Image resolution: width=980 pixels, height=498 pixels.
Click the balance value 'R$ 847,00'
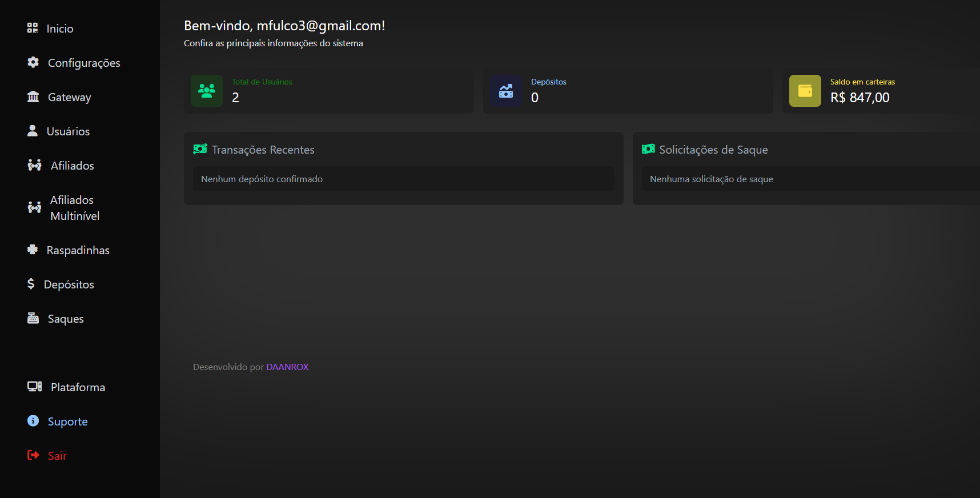(x=860, y=98)
